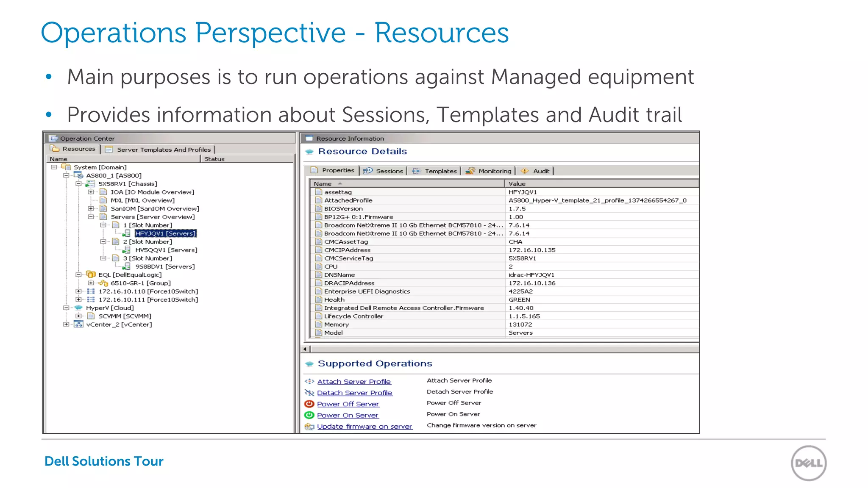Open the Sessions tab
Image resolution: width=868 pixels, height=488 pixels.
pyautogui.click(x=383, y=171)
